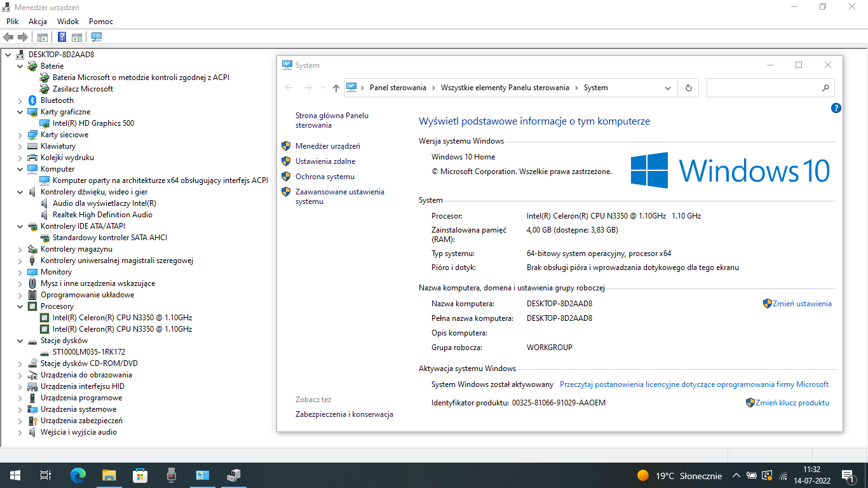Open the Akcja menu
This screenshot has height=488, width=868.
[x=38, y=22]
